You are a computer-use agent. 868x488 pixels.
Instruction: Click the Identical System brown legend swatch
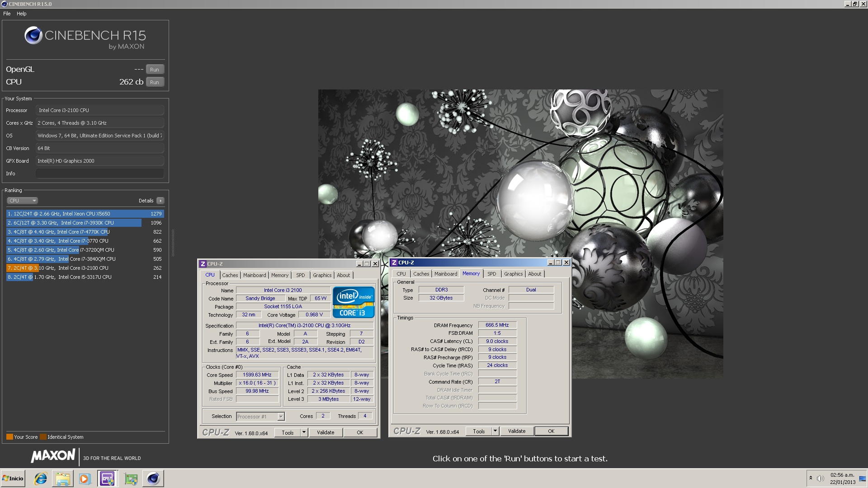click(43, 437)
